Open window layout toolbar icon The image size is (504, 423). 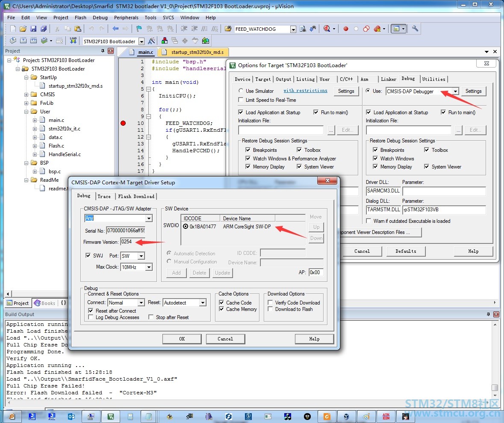[396, 29]
